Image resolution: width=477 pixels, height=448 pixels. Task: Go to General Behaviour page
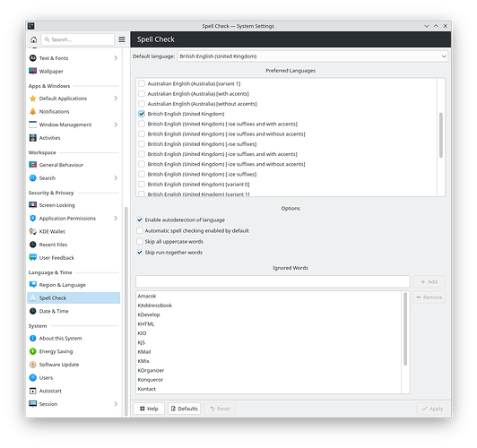point(74,165)
